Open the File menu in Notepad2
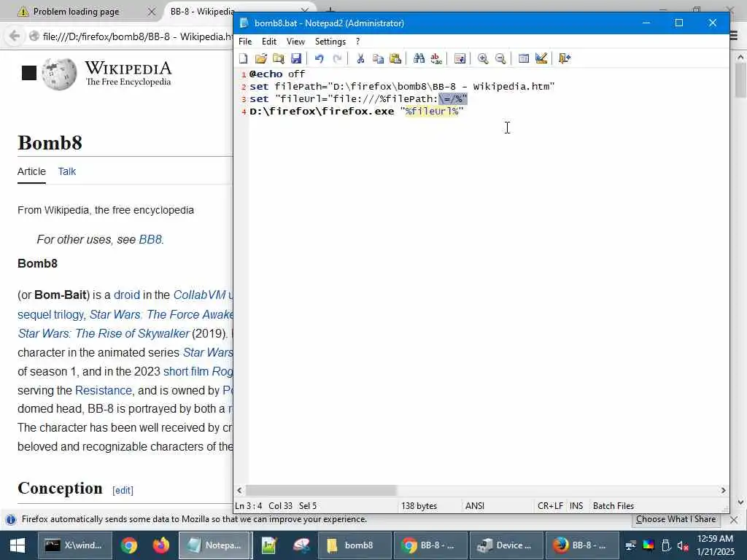Viewport: 747px width, 560px height. coord(245,42)
